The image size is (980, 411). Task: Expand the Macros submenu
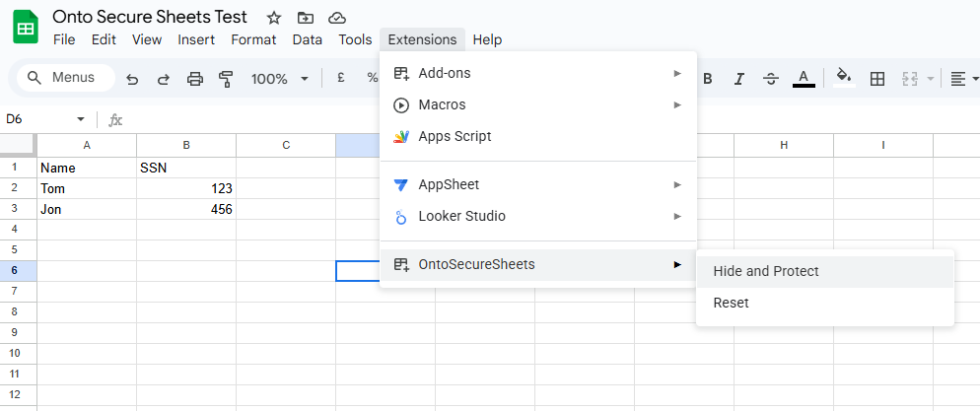pyautogui.click(x=538, y=104)
